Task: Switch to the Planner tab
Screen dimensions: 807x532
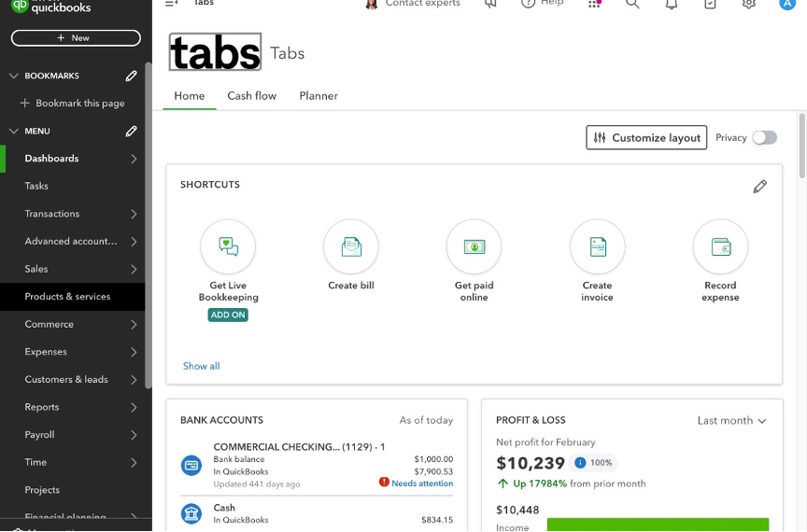Action: click(319, 96)
